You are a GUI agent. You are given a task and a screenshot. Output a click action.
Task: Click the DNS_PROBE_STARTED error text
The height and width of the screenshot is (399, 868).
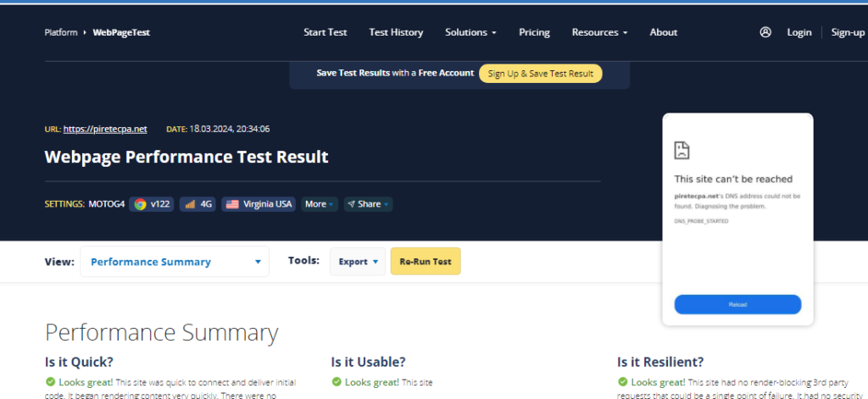(x=701, y=221)
